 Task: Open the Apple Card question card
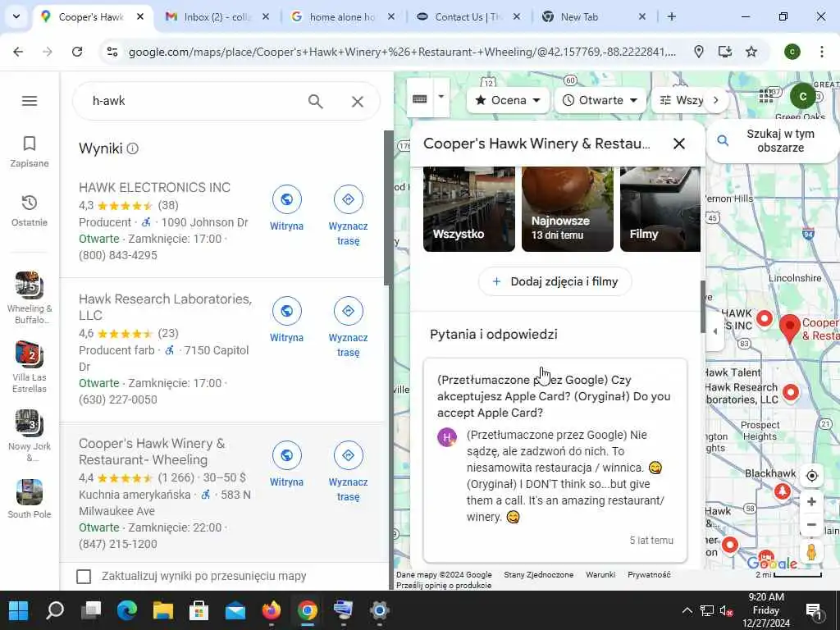pos(555,461)
